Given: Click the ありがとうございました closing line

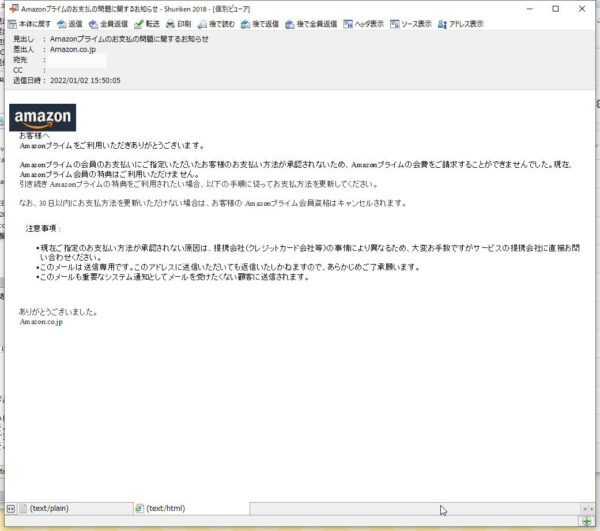Looking at the screenshot, I should pos(58,312).
